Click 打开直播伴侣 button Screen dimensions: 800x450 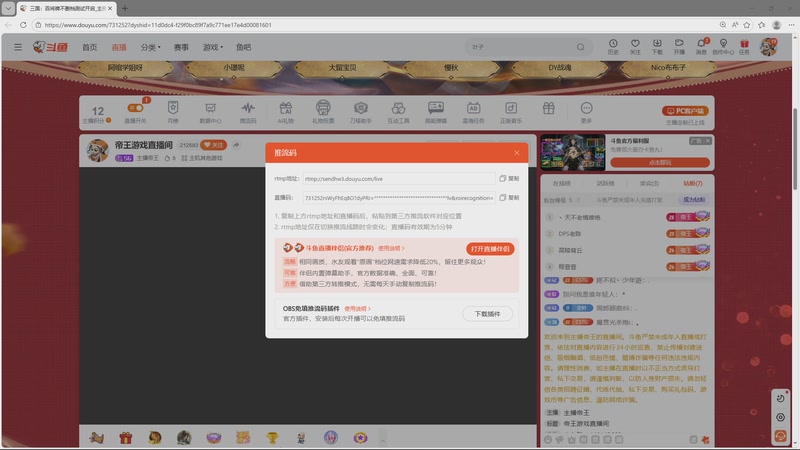(x=490, y=249)
